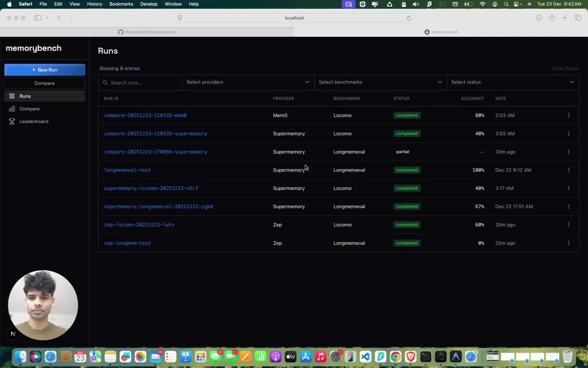Screen dimensions: 588x368
Task: Open the longmemeval-test run link
Action: (127, 170)
